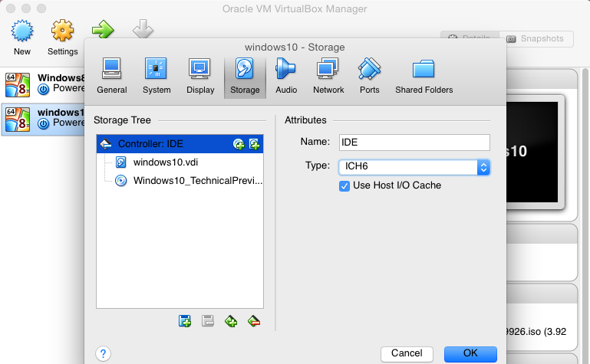Switch to Display settings
Screen dimensions: 590x364
tap(200, 77)
